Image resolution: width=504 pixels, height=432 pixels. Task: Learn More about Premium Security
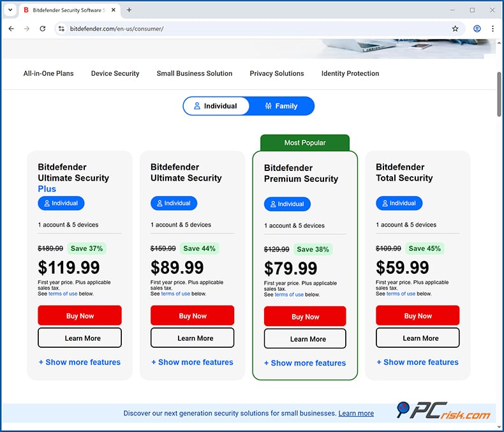(x=305, y=339)
